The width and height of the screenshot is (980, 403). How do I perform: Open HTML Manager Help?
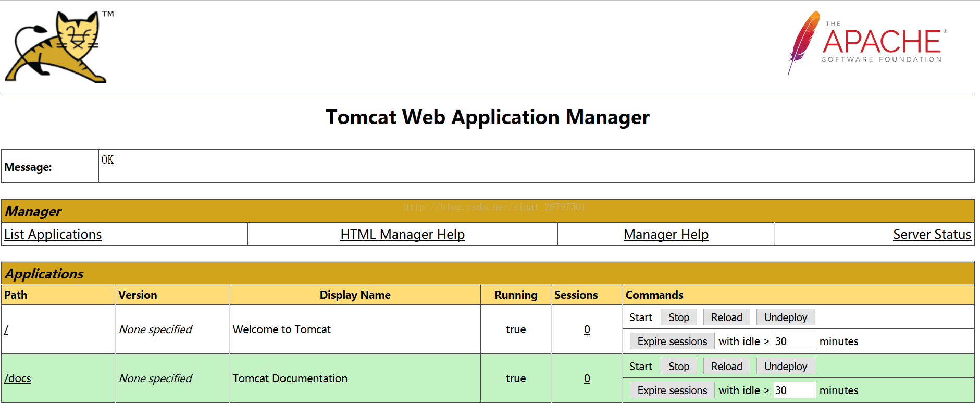pyautogui.click(x=402, y=235)
